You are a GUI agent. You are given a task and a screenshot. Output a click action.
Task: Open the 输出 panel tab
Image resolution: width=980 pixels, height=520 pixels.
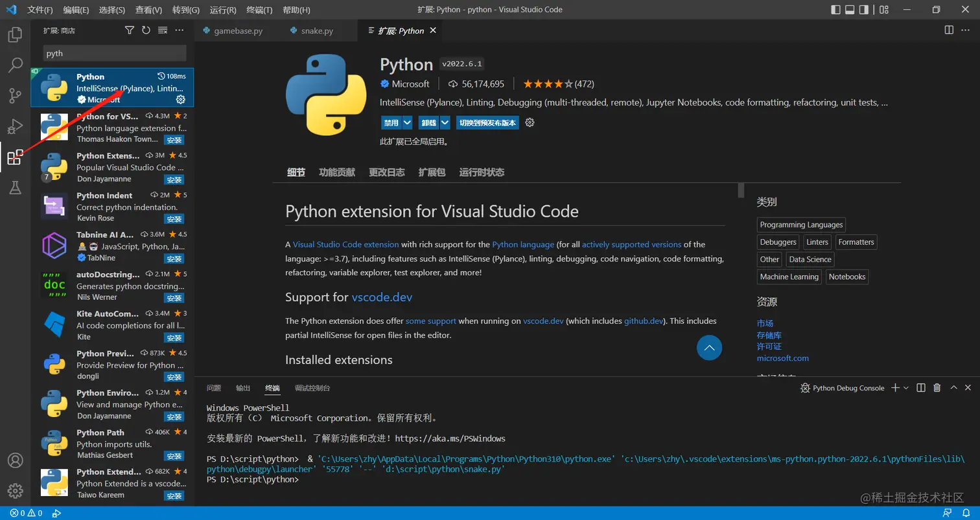243,388
